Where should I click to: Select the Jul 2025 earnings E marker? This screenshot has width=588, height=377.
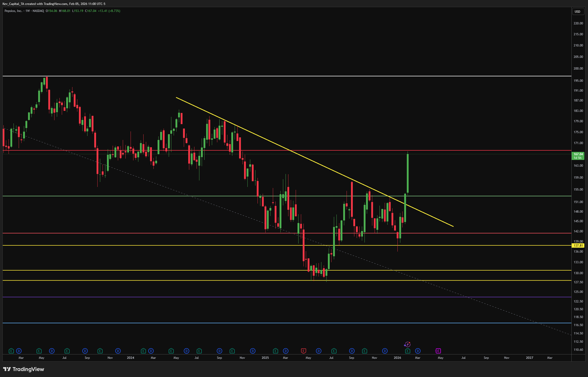(334, 351)
